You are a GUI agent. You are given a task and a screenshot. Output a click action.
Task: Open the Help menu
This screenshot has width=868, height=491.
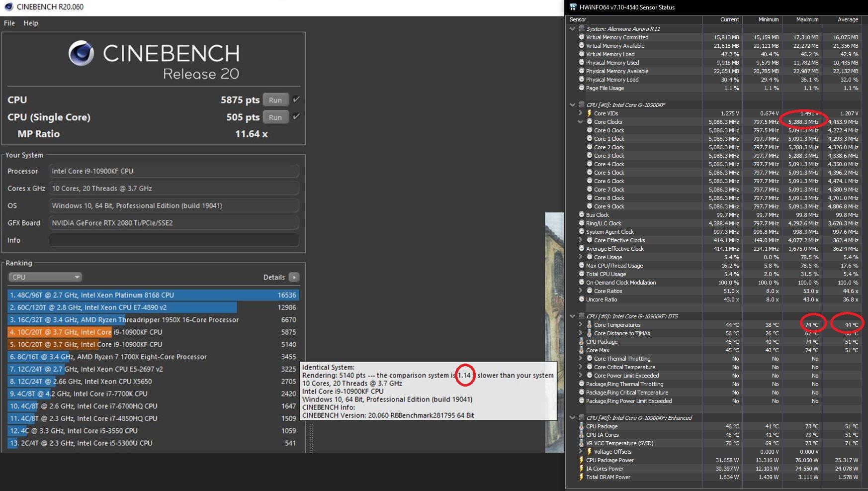pos(31,23)
